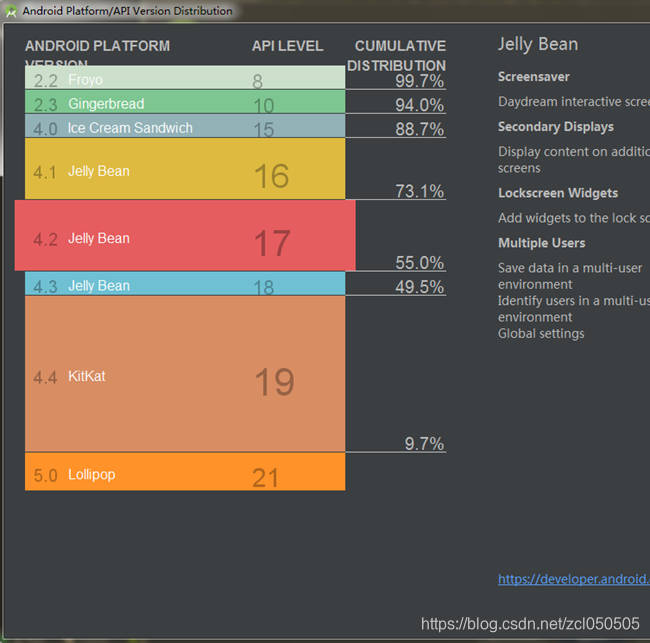Click the window title Android Platform/API Version Distribution
This screenshot has width=650, height=643.
point(127,11)
